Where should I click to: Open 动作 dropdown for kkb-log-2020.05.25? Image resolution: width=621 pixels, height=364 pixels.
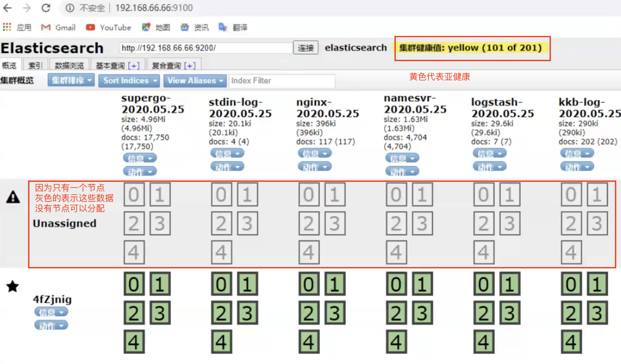coord(577,167)
